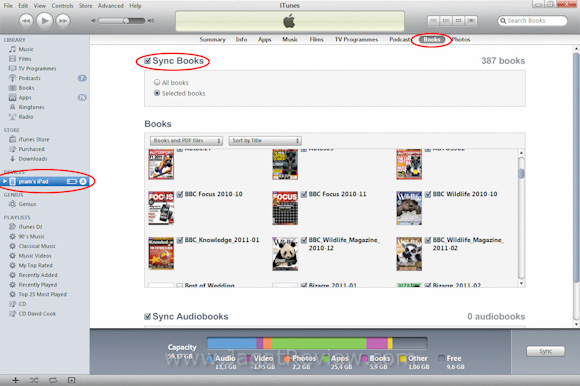The height and width of the screenshot is (386, 580).
Task: Select the All books radio button
Action: point(157,82)
